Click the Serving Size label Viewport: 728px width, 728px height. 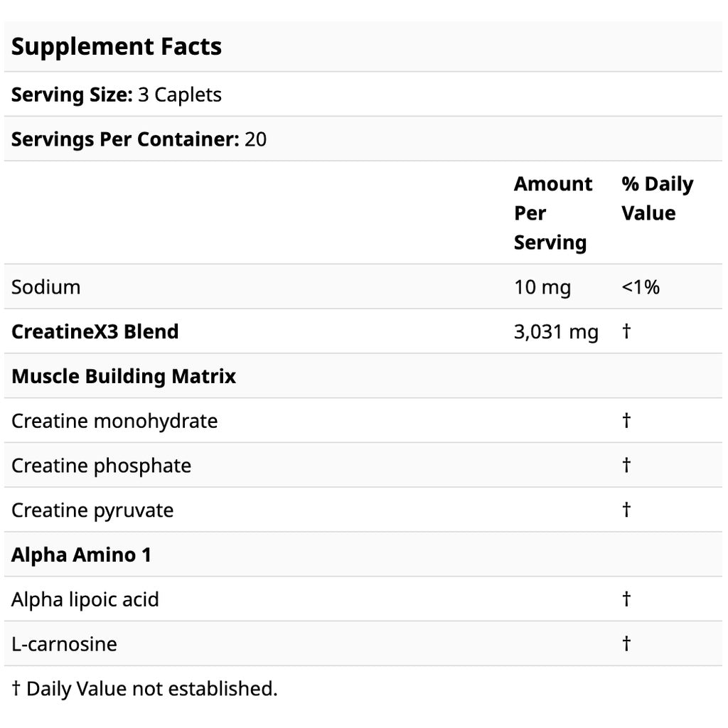click(x=72, y=95)
